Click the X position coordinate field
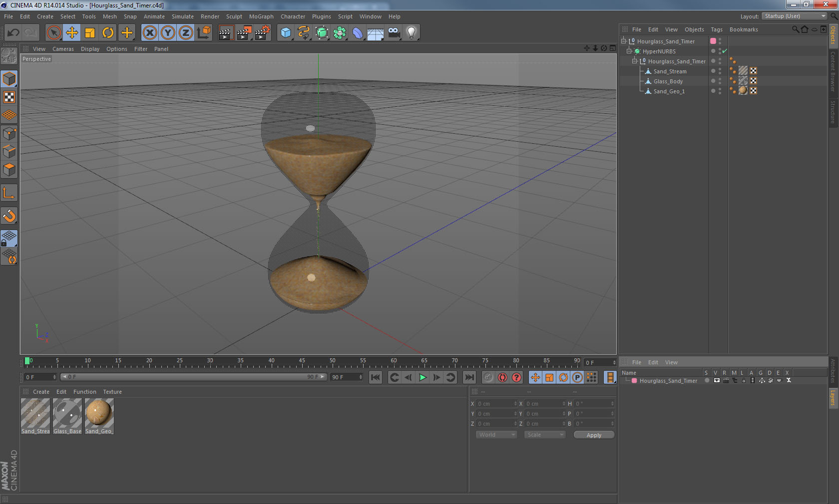The image size is (839, 504). pos(496,404)
